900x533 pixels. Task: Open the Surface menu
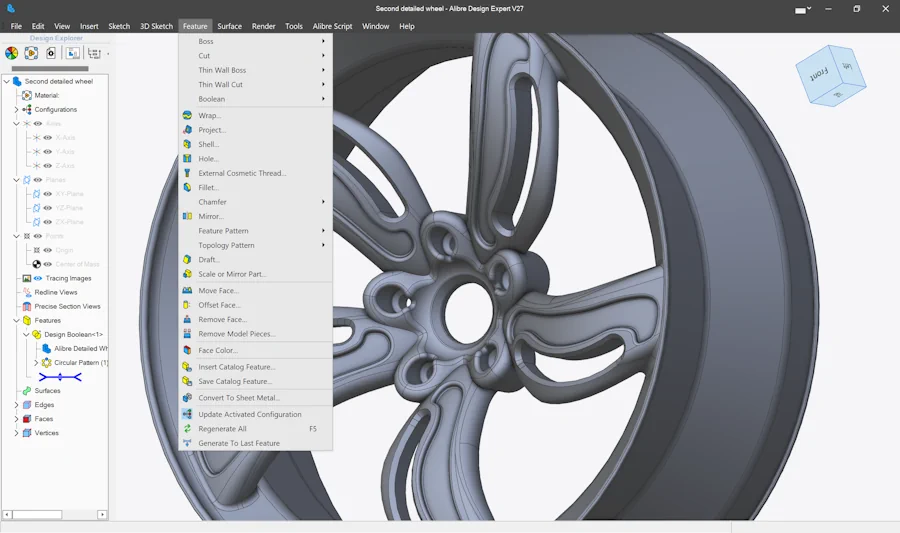point(230,26)
